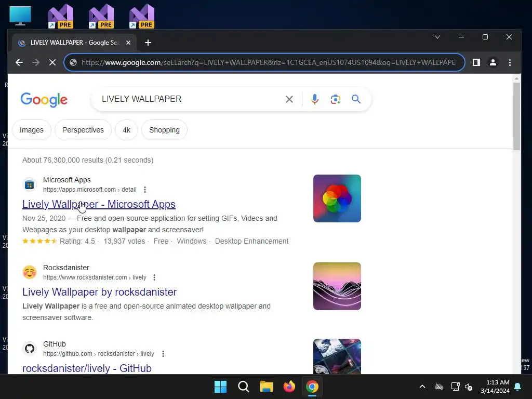Viewport: 532px width, 399px height.
Task: Click the greyed forward navigation arrow
Action: pos(36,62)
